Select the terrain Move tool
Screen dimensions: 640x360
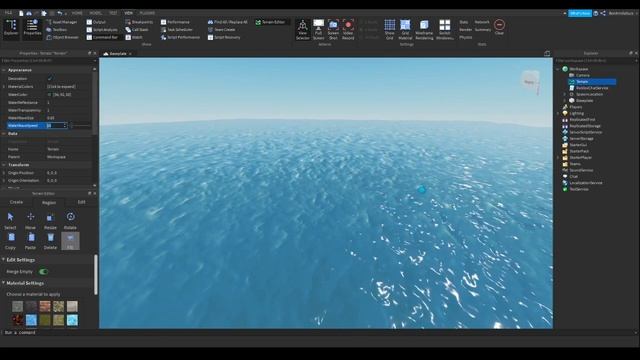click(31, 220)
